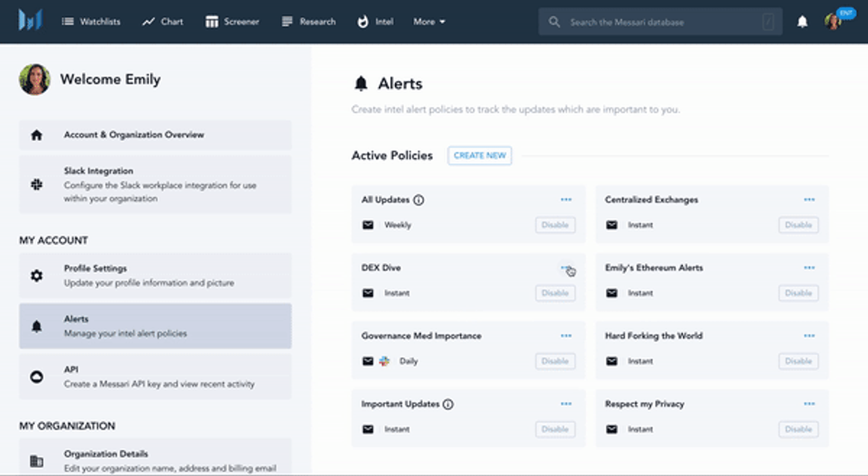Click Slack icon in Governance Med Importance card
The height and width of the screenshot is (476, 868).
(384, 361)
